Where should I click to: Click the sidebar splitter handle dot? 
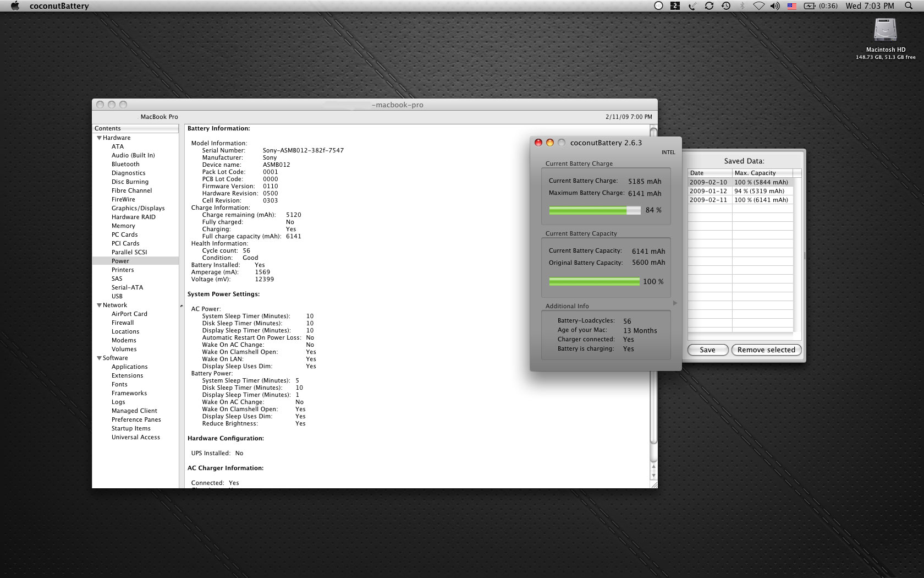click(x=182, y=306)
